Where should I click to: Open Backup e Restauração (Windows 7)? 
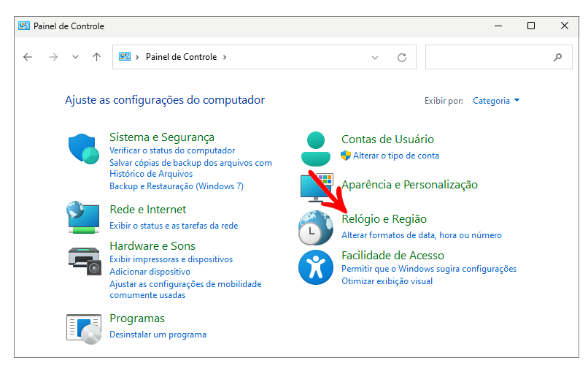pos(176,186)
